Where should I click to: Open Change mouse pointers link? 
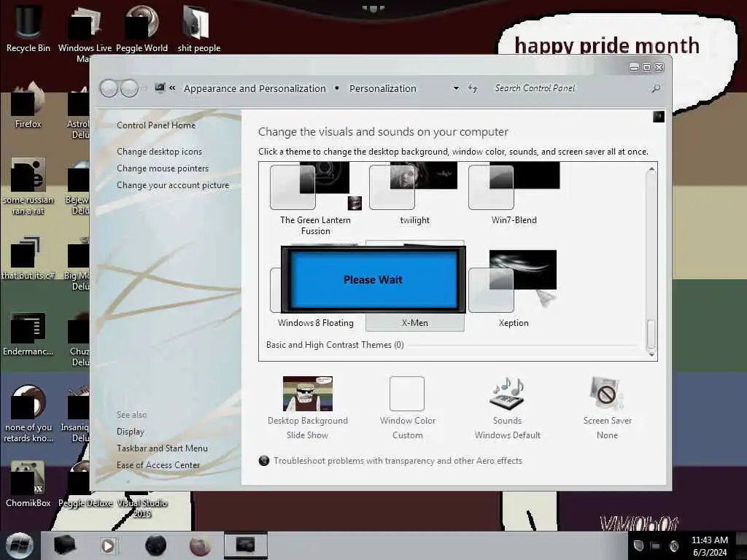163,168
